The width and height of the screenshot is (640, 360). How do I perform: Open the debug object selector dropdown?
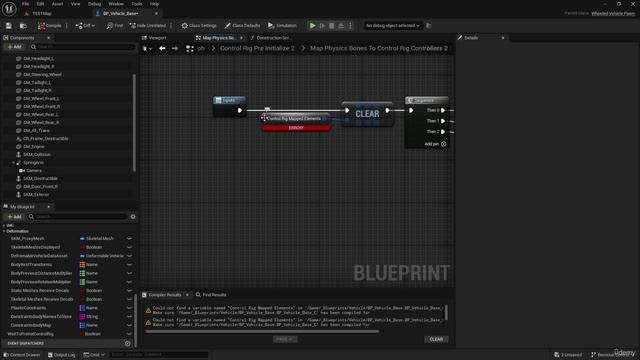tap(393, 26)
